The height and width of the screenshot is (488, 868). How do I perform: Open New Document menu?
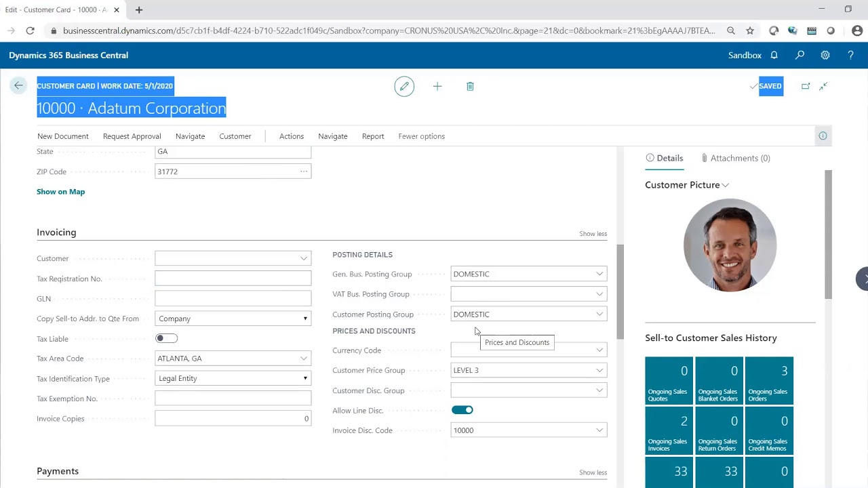pyautogui.click(x=63, y=136)
